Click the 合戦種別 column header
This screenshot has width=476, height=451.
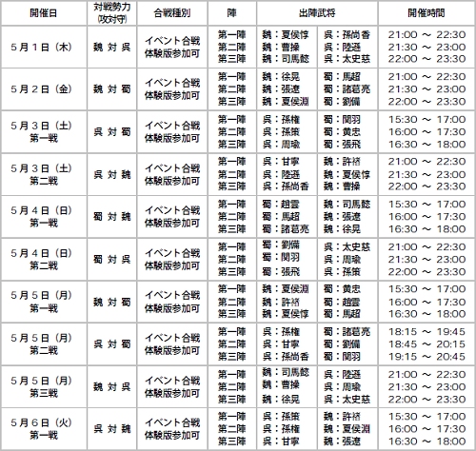[x=172, y=13]
